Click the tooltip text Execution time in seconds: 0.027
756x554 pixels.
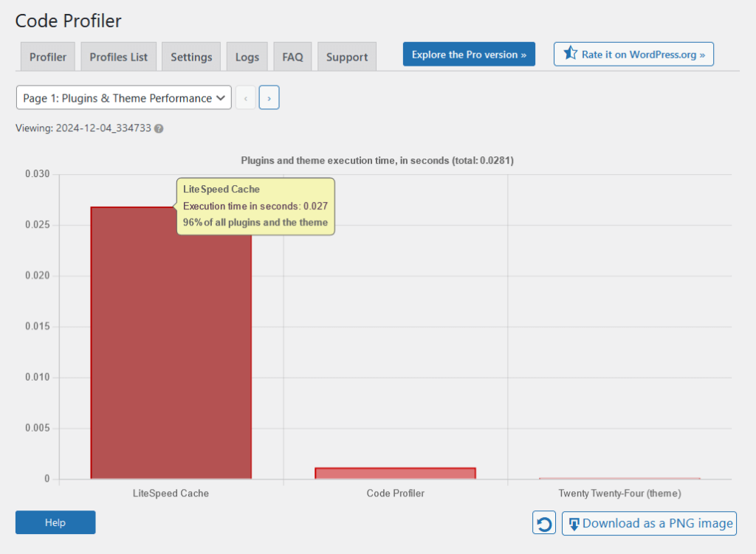[255, 207]
